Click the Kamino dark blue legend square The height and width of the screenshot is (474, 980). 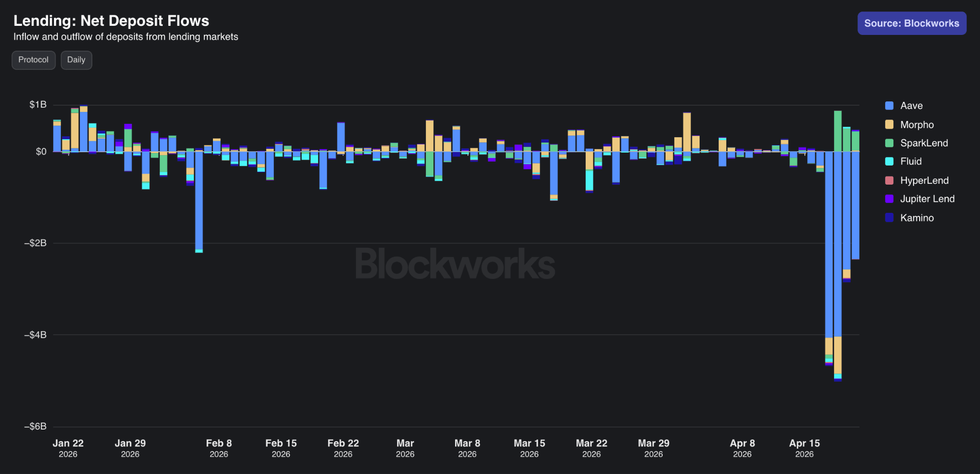pos(889,218)
